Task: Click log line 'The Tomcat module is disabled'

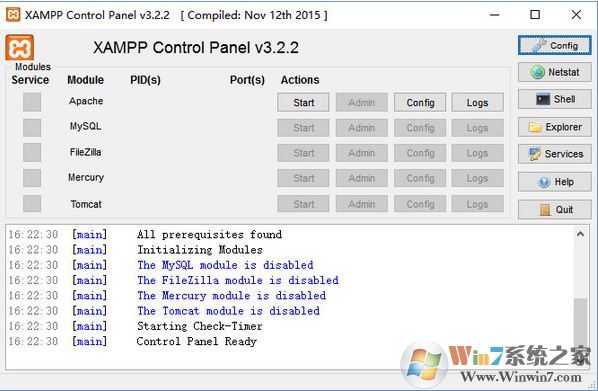Action: (228, 311)
